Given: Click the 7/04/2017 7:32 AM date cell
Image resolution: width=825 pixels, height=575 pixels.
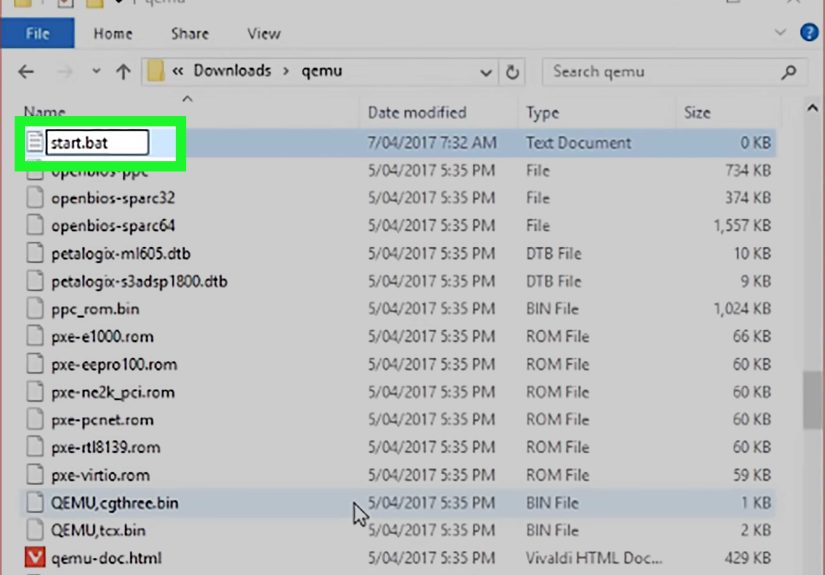Looking at the screenshot, I should (x=432, y=143).
